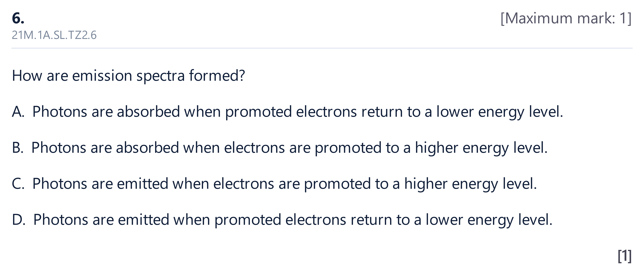This screenshot has width=644, height=275.
Task: Select answer A about absorbed photons returning lower
Action: (x=288, y=112)
